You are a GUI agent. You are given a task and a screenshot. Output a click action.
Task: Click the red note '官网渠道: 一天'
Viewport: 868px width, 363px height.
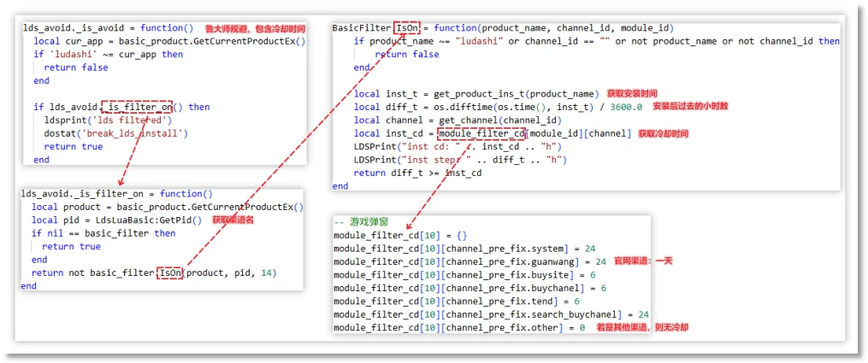click(x=643, y=261)
